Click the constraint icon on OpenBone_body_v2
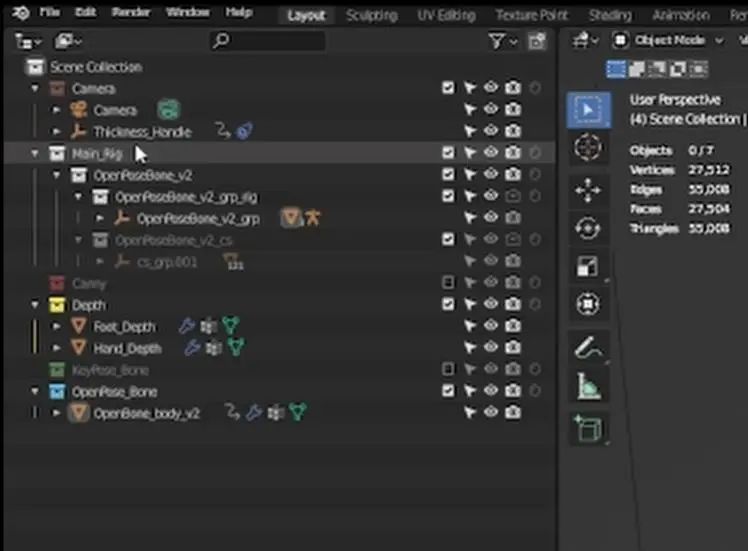748x551 pixels. (x=232, y=412)
